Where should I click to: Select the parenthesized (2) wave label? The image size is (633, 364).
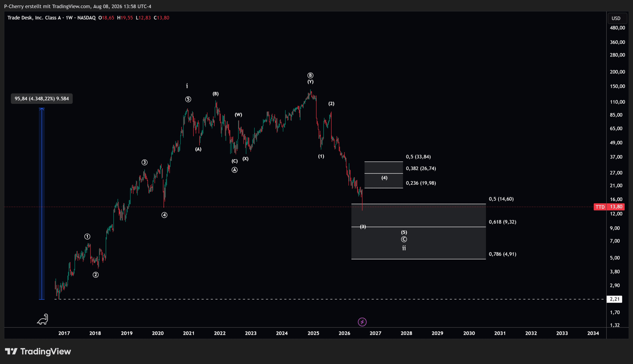331,104
